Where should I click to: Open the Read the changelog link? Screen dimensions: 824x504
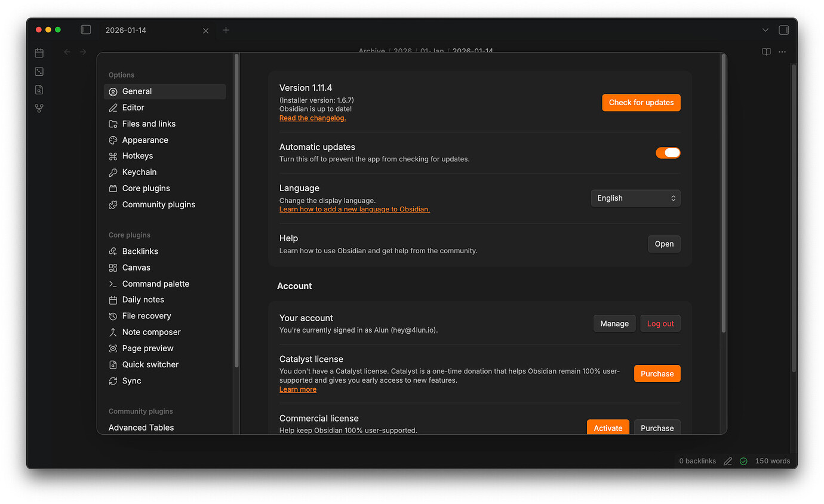(x=312, y=118)
